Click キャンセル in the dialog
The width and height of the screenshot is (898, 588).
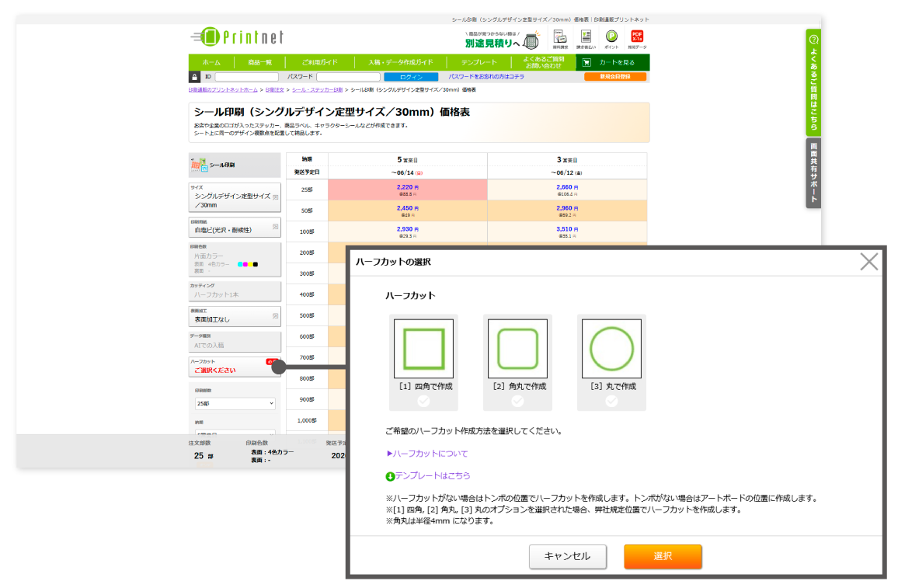point(567,556)
